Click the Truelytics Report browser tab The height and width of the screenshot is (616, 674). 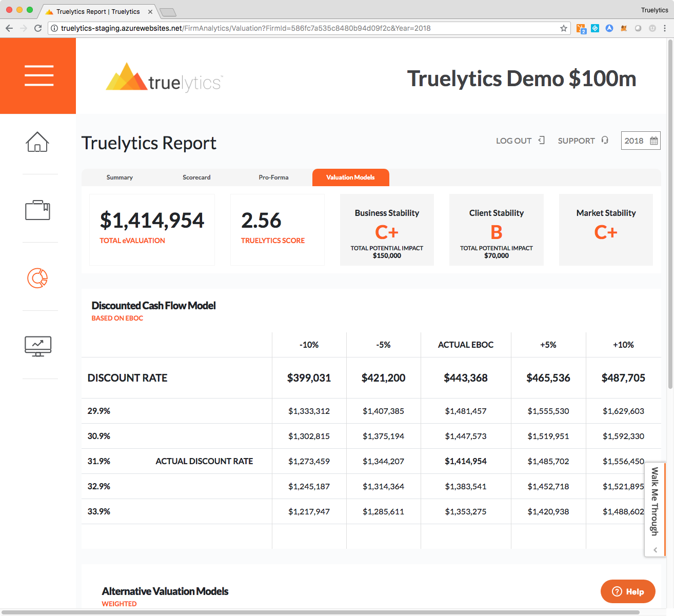point(97,12)
